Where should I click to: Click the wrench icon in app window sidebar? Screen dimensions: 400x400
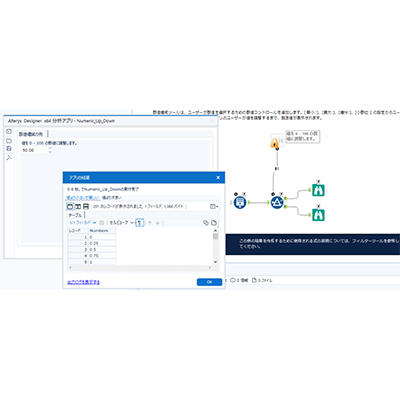[x=9, y=157]
